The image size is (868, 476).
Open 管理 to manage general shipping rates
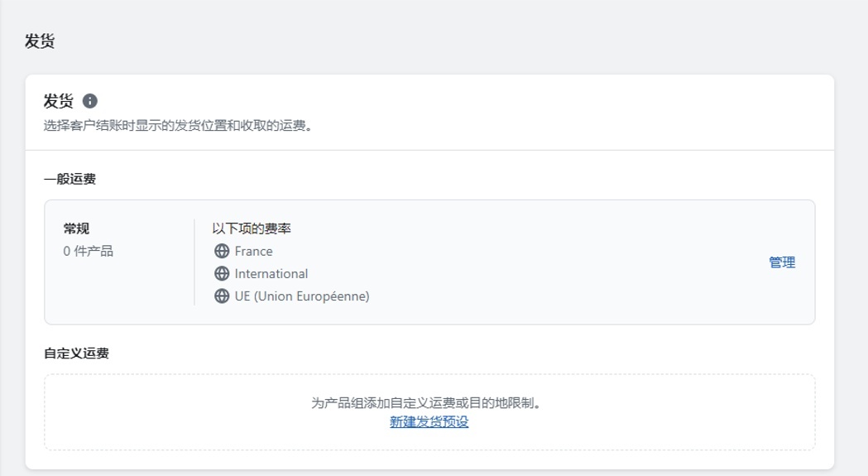781,262
